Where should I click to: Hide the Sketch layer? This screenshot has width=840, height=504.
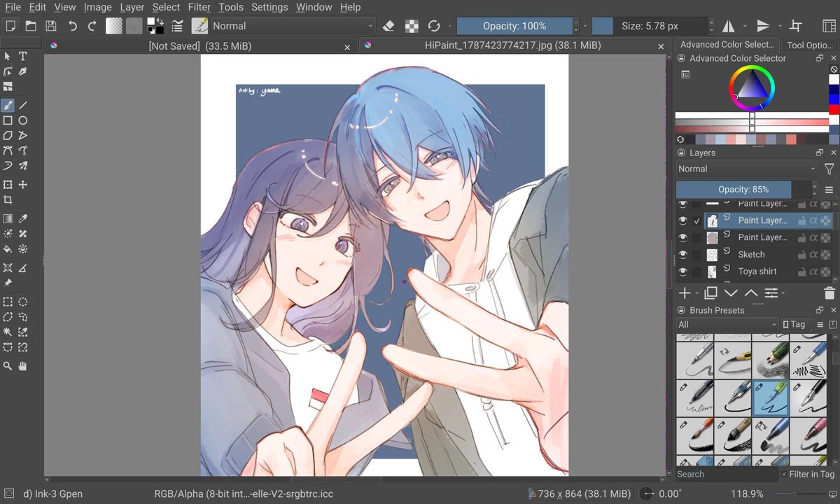pos(682,254)
